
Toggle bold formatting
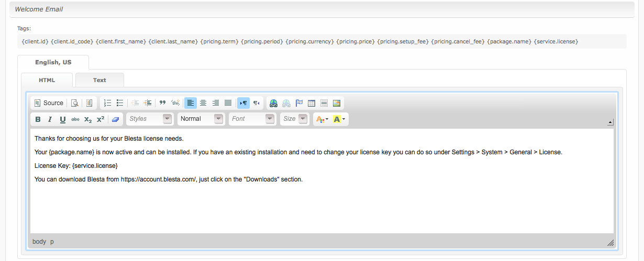[38, 119]
